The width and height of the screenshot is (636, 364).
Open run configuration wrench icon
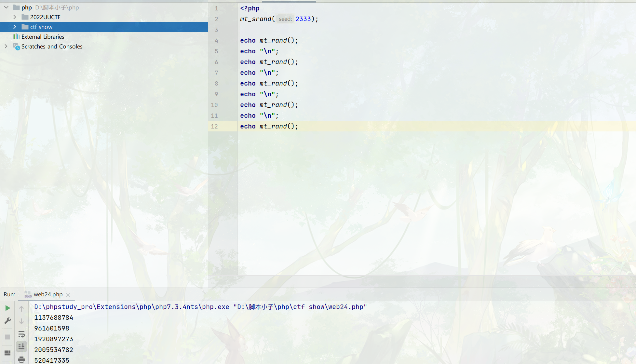pyautogui.click(x=7, y=321)
